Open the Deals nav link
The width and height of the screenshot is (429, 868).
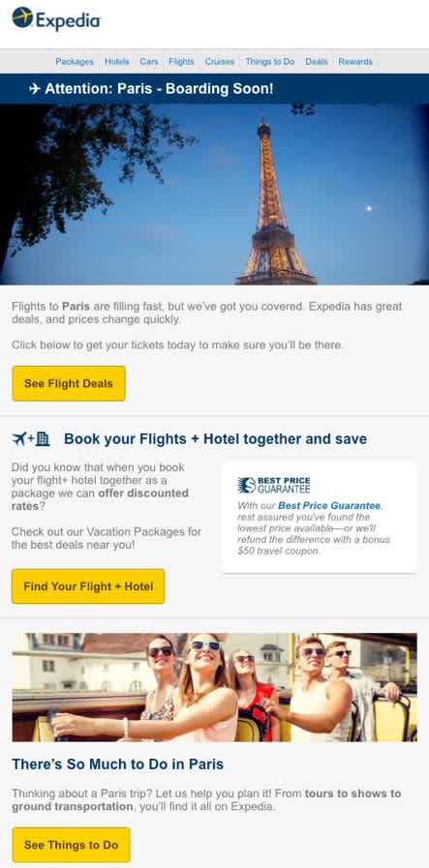pyautogui.click(x=317, y=61)
